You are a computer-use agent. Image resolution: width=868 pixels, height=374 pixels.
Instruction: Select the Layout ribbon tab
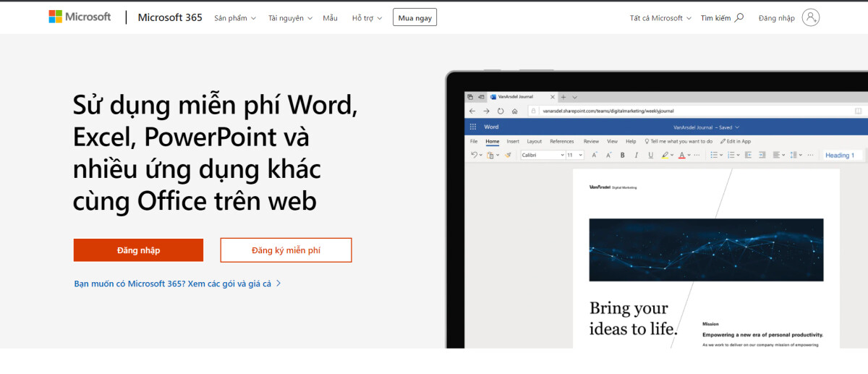pos(535,141)
